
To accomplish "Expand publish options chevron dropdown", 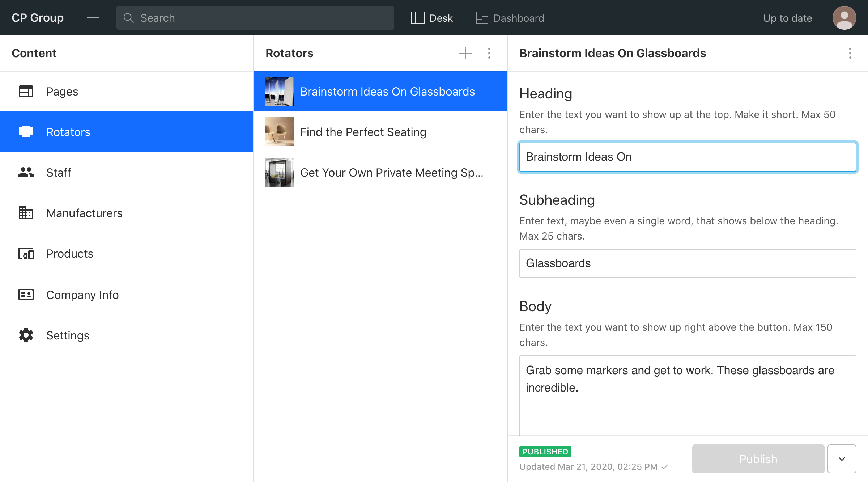I will [x=842, y=459].
